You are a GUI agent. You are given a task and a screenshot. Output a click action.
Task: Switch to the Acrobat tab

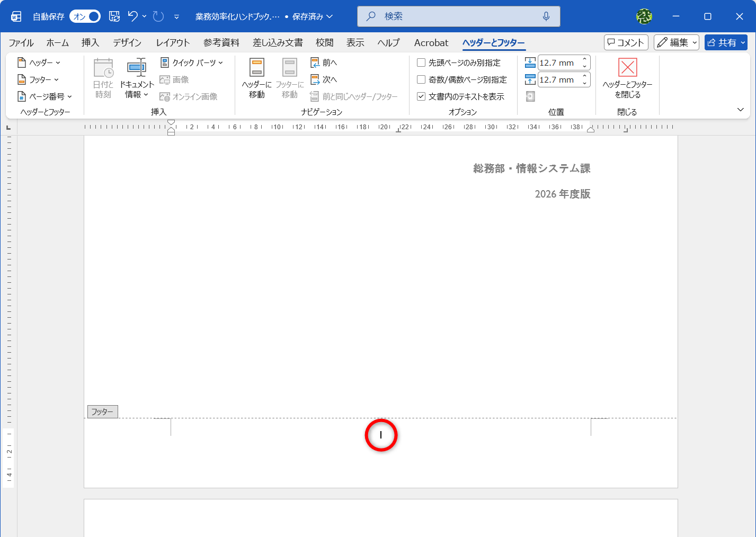[431, 43]
